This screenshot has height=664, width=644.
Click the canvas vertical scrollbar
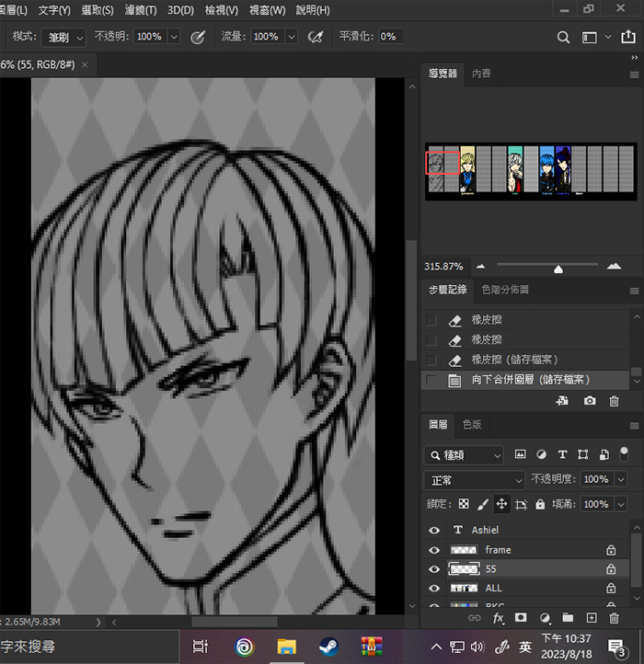(411, 300)
